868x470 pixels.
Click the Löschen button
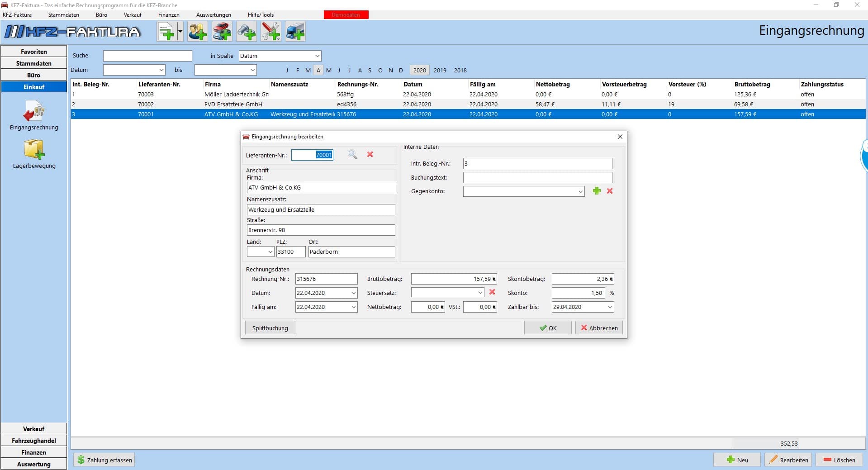tap(840, 460)
